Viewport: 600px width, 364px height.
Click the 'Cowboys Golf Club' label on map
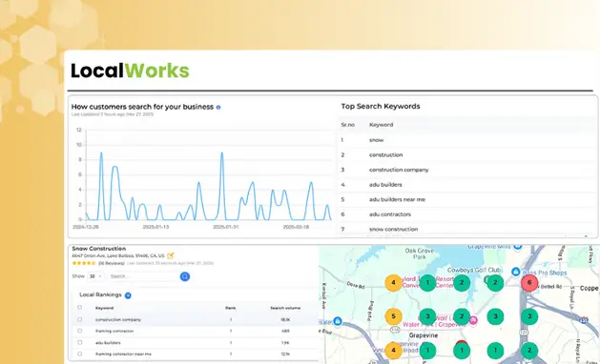474,270
